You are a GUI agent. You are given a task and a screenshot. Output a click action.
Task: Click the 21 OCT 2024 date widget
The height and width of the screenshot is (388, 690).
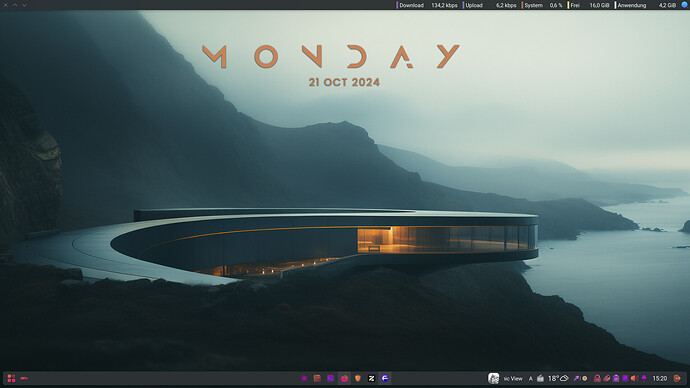344,82
